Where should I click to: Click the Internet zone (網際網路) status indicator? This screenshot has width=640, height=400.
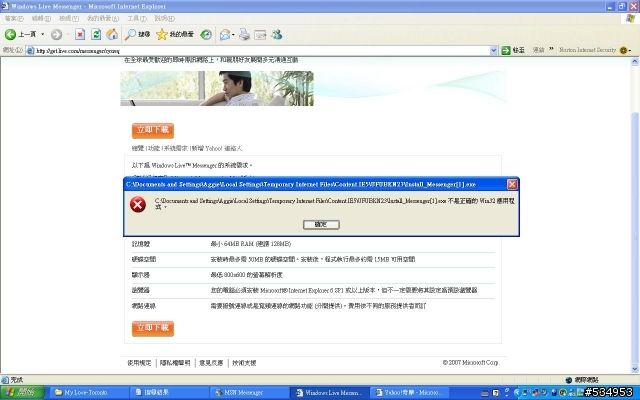[582, 380]
